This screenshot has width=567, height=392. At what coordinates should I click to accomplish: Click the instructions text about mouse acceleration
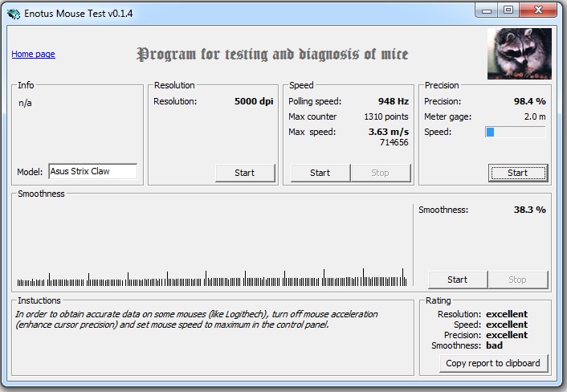coord(196,320)
